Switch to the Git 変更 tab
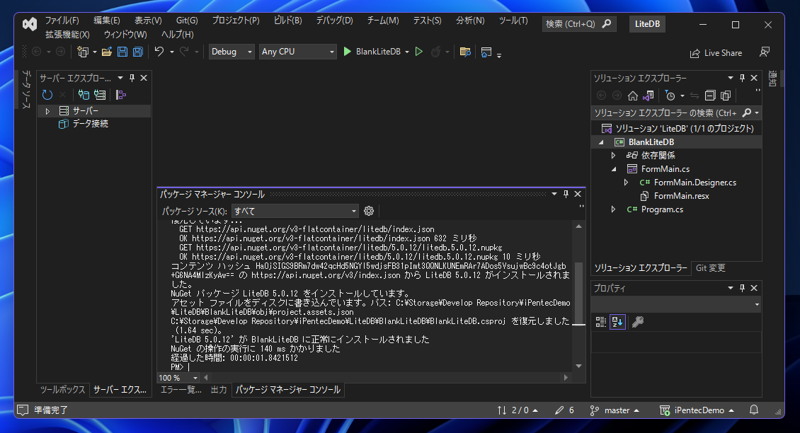 coord(710,268)
